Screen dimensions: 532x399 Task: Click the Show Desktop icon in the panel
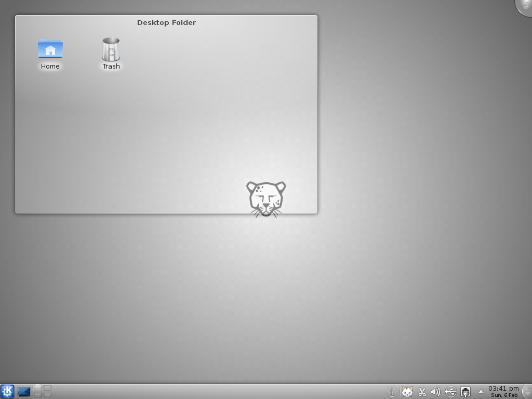tap(24, 392)
